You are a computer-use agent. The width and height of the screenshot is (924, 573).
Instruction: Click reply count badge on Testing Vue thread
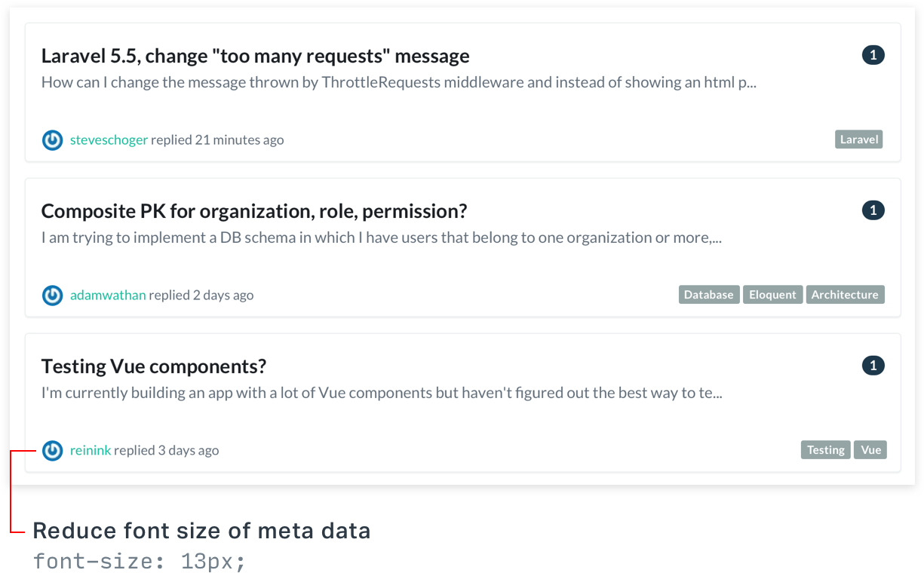tap(873, 366)
